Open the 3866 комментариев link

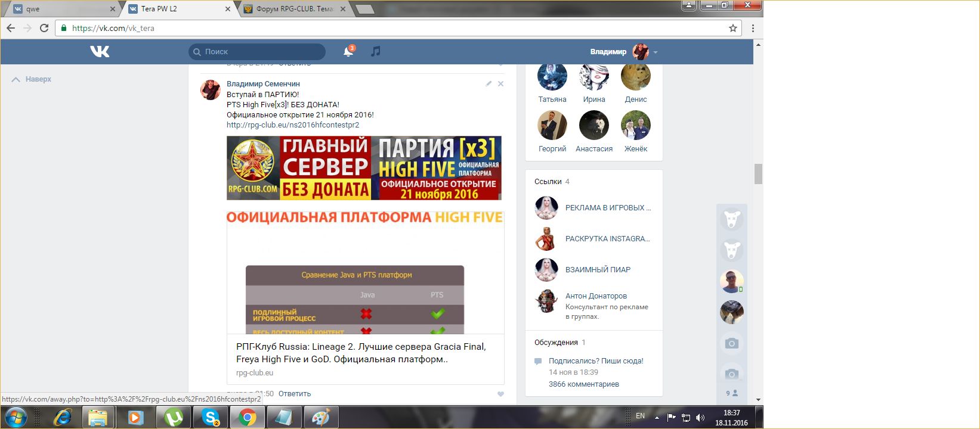tap(584, 384)
